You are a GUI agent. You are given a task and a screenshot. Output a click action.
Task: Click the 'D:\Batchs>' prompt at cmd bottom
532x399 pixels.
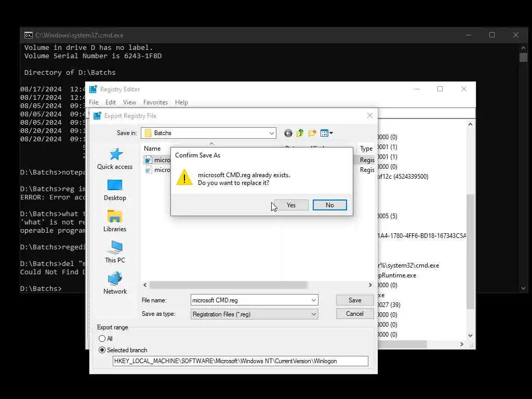point(41,288)
